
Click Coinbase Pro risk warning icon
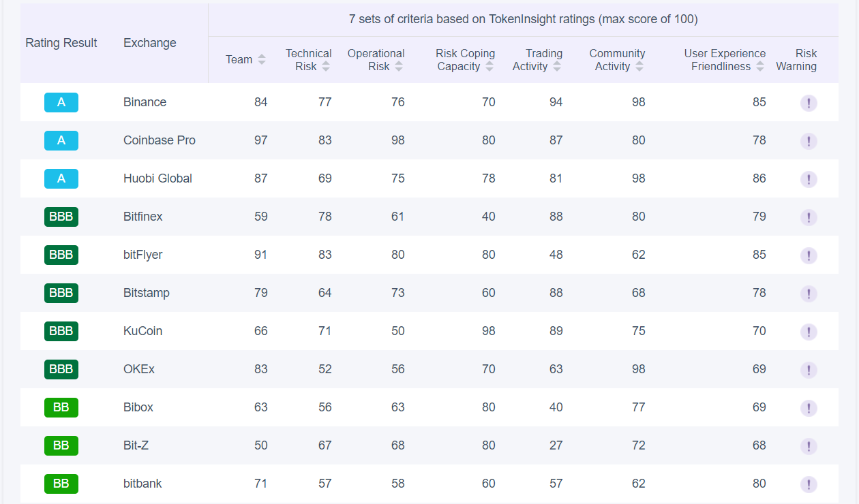point(809,141)
